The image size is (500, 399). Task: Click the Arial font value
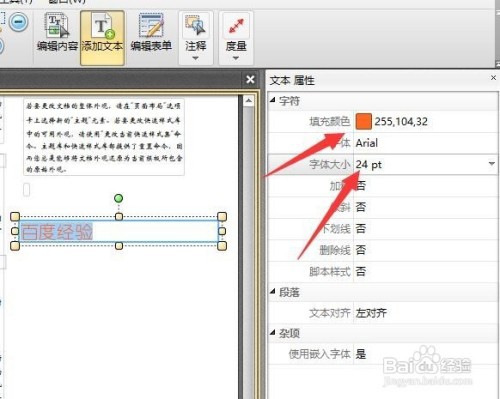pyautogui.click(x=367, y=143)
